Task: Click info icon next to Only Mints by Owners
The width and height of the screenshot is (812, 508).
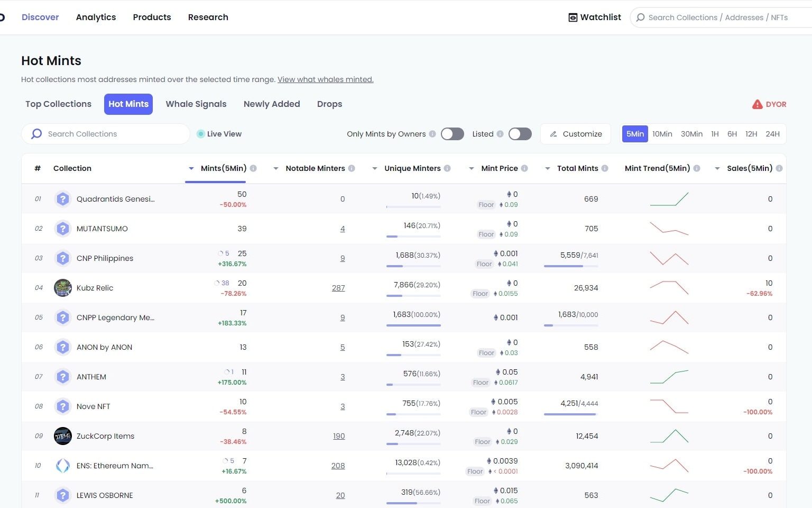Action: pos(432,134)
